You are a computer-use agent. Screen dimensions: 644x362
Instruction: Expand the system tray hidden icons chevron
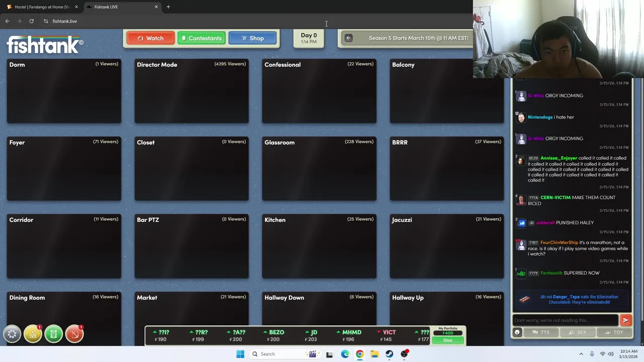coord(581,354)
